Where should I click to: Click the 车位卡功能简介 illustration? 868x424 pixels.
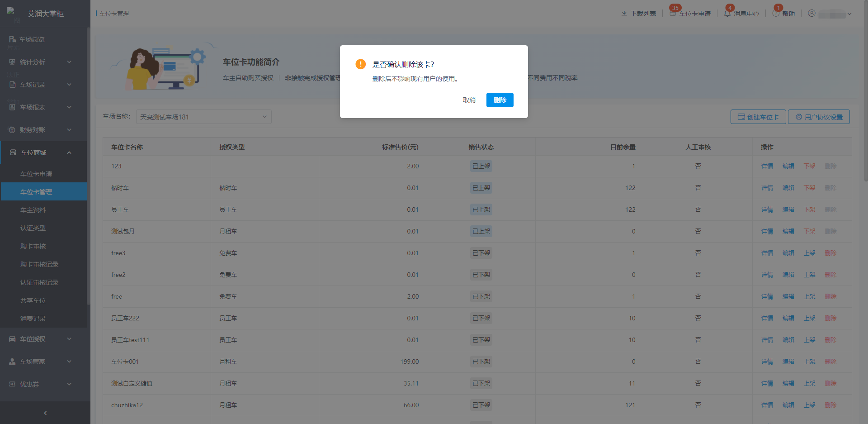click(163, 67)
